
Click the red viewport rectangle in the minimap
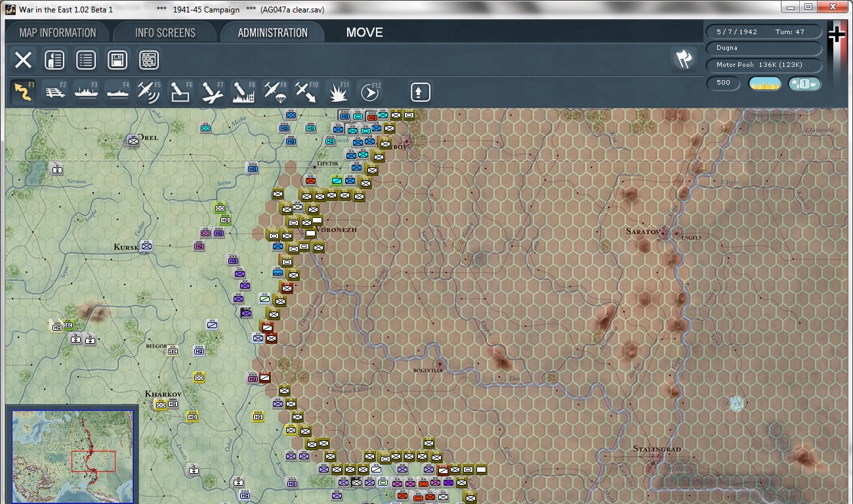point(93,461)
